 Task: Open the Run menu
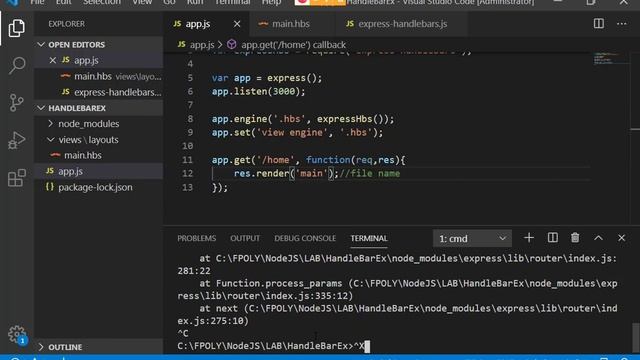click(195, 2)
